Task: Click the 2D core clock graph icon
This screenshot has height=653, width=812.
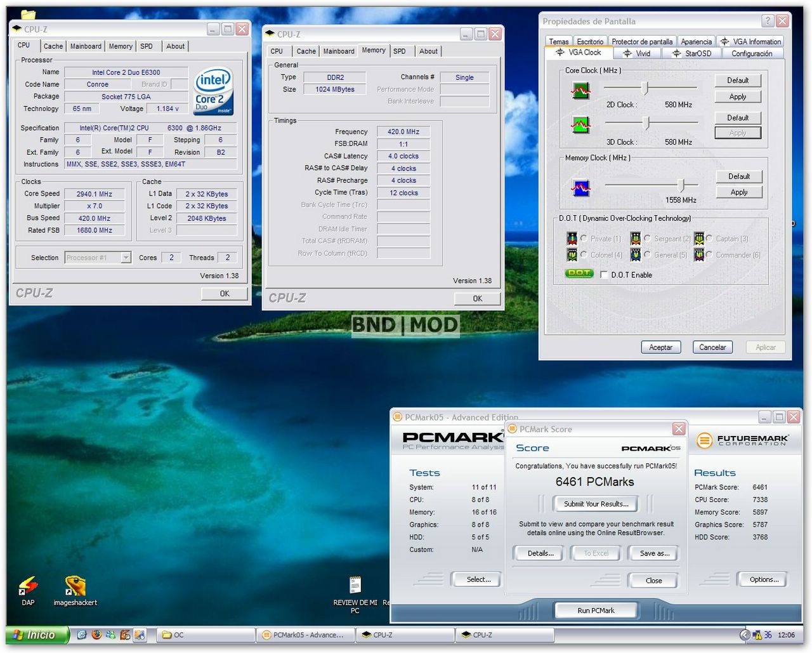Action: click(580, 91)
